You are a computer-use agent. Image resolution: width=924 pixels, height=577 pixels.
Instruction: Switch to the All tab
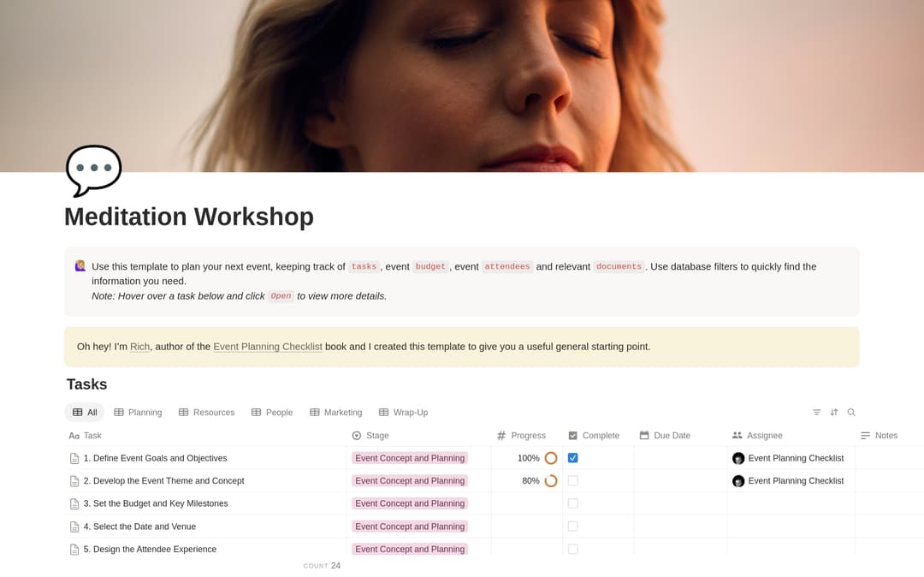click(x=84, y=412)
